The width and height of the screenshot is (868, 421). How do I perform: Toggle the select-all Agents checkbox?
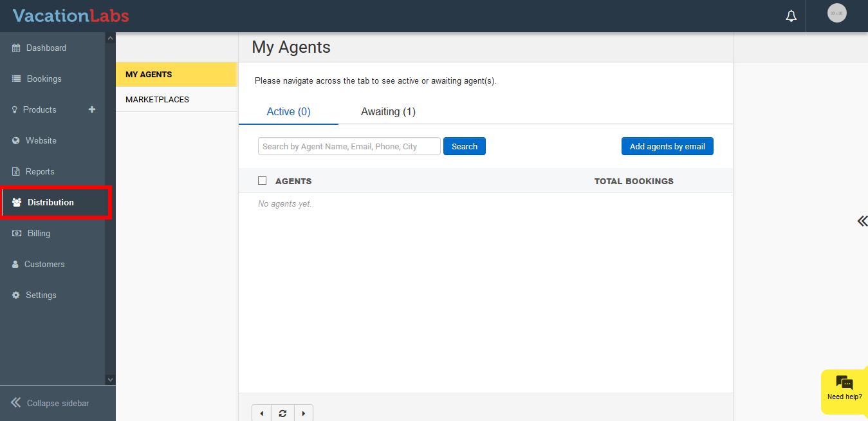262,181
